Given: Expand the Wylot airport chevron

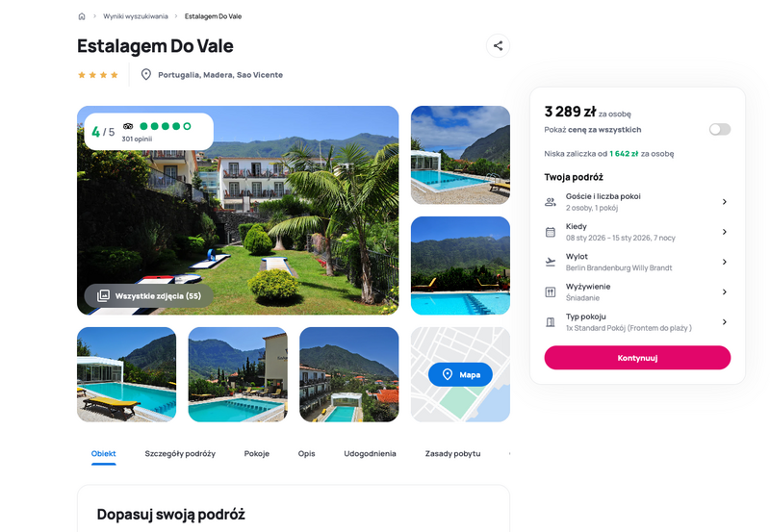Looking at the screenshot, I should (725, 262).
